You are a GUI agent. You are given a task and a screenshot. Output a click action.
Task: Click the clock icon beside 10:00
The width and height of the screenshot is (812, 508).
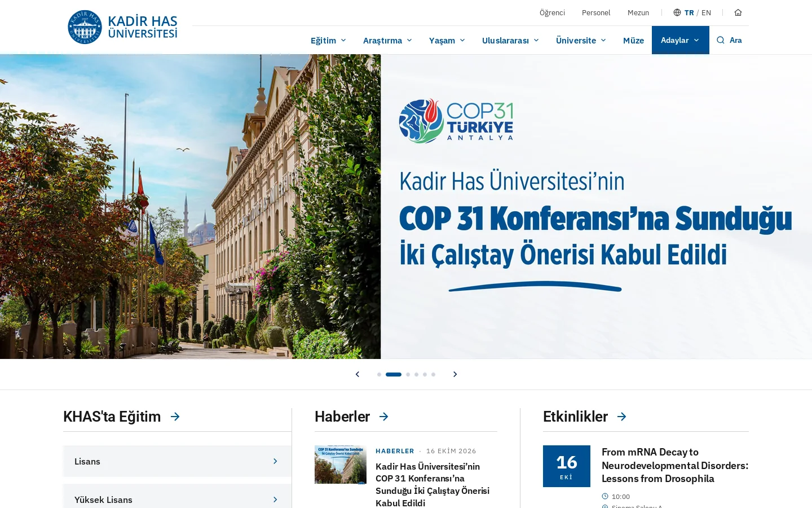[x=605, y=496]
